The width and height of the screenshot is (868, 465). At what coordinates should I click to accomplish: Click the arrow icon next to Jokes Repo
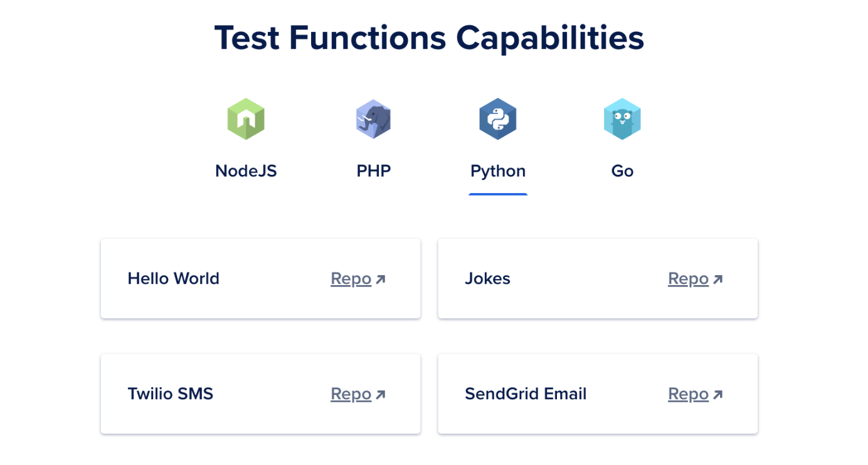(x=718, y=278)
